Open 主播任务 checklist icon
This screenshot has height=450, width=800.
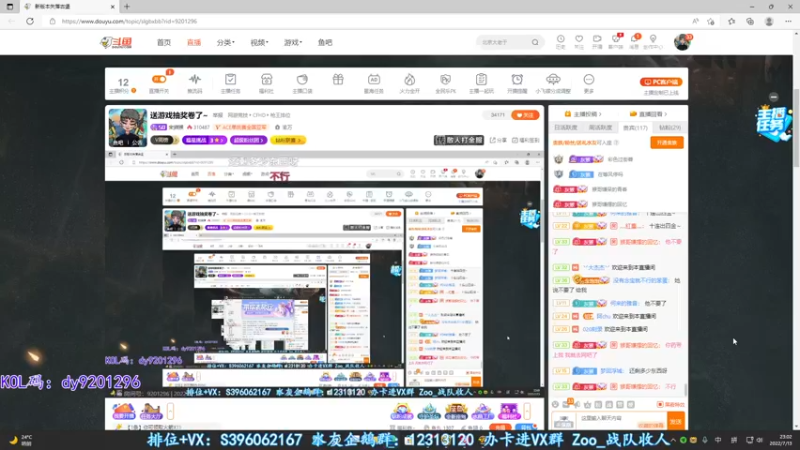click(x=230, y=83)
